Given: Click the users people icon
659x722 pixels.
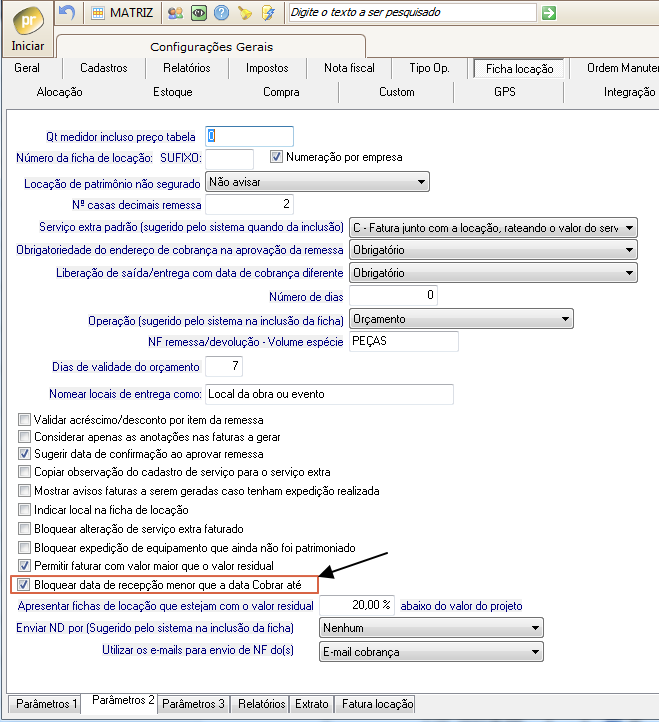Looking at the screenshot, I should pyautogui.click(x=175, y=13).
